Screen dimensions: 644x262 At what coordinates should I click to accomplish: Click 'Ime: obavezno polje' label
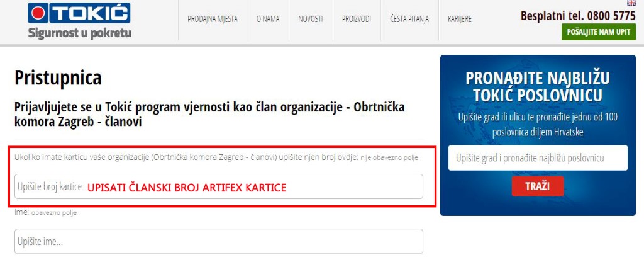[45, 213]
